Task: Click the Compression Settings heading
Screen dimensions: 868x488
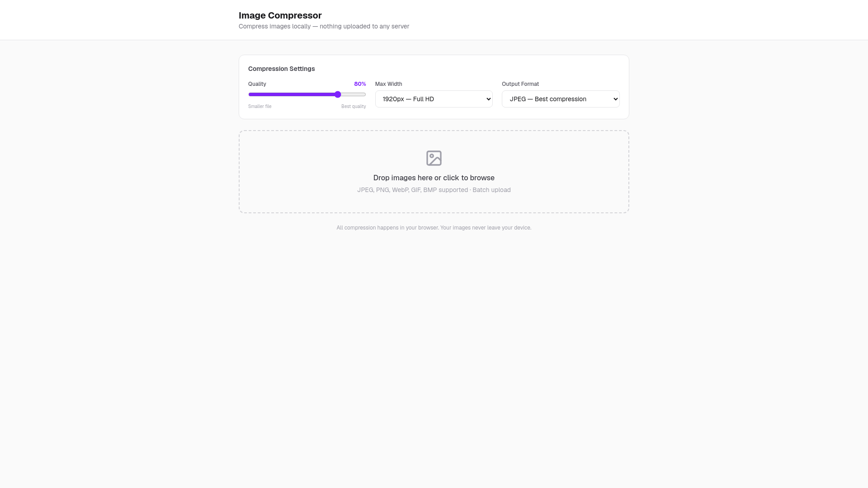Action: (x=281, y=69)
